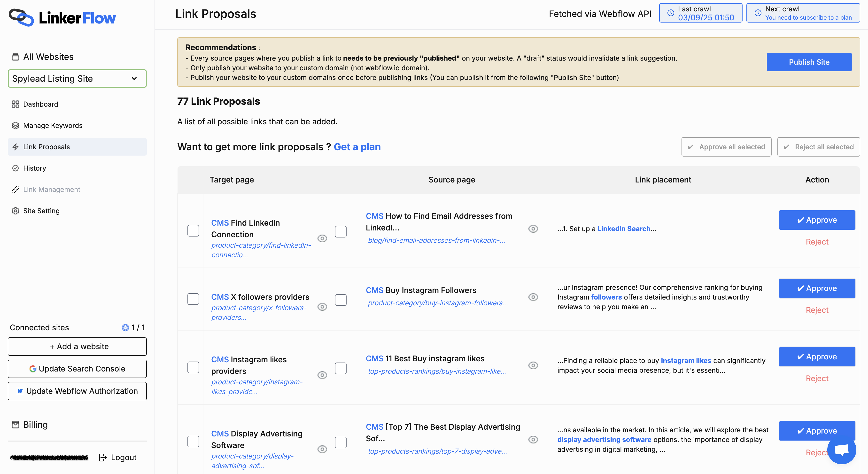
Task: Preview the Find LinkedIn Connection target page
Action: coord(322,238)
